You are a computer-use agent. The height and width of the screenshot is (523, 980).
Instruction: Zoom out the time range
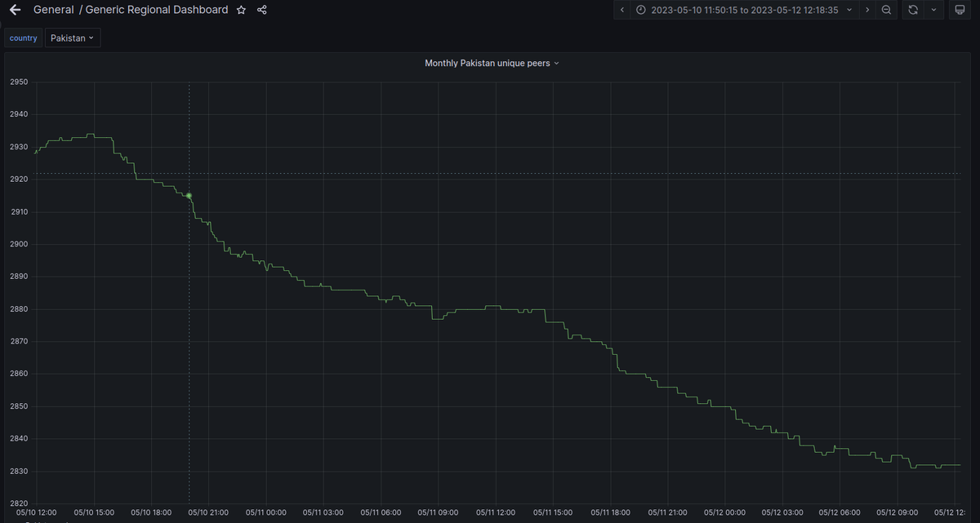click(x=886, y=10)
